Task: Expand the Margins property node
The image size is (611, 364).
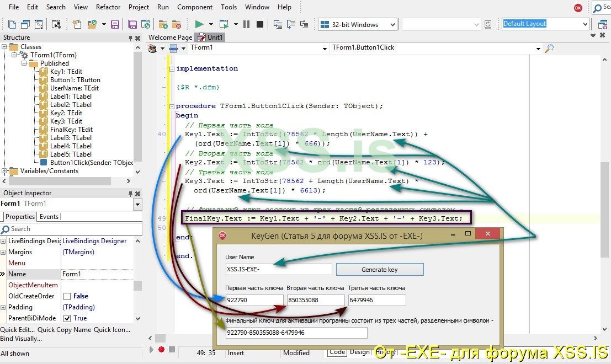Action: 3,252
